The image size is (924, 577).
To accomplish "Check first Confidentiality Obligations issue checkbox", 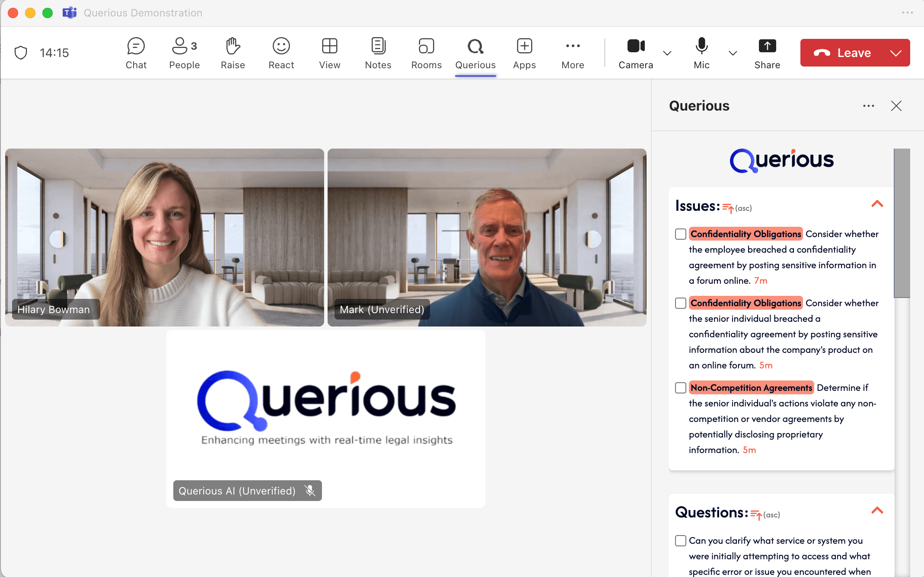I will pyautogui.click(x=681, y=234).
